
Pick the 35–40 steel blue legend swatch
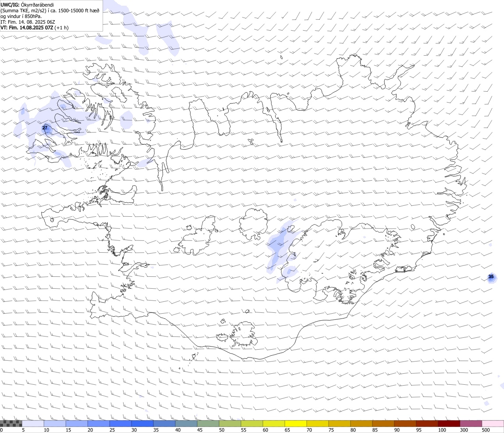(164, 423)
